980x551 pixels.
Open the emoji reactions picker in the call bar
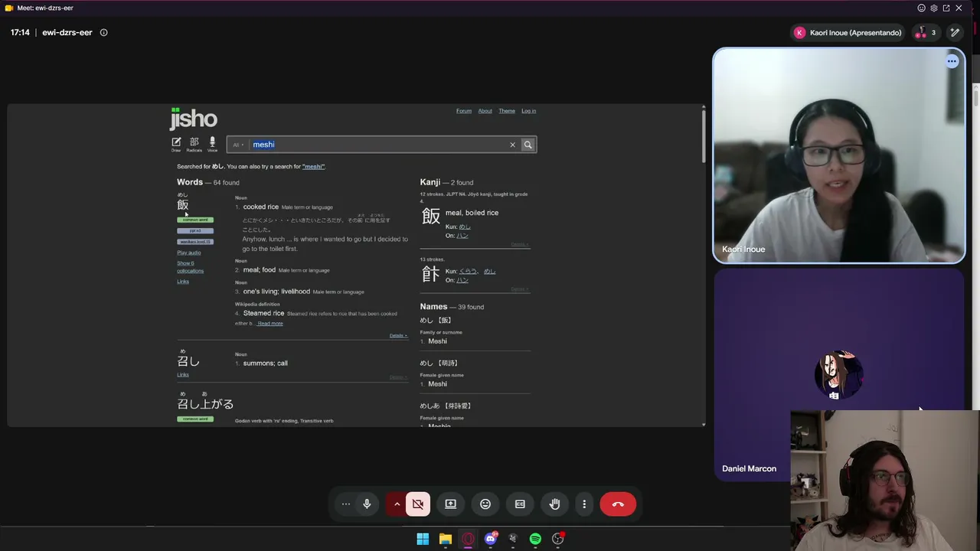point(485,504)
